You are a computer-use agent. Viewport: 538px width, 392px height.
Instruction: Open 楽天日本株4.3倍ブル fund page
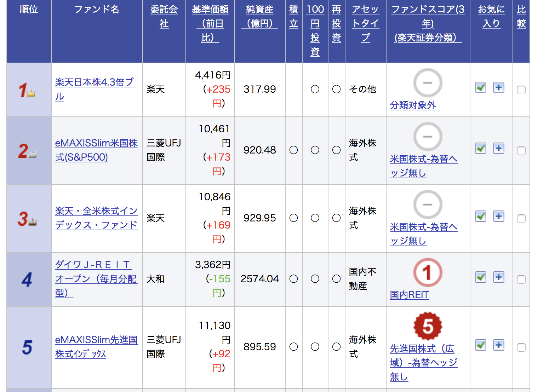(x=95, y=90)
